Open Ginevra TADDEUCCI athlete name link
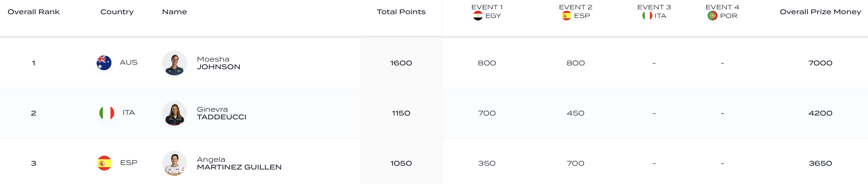 point(221,113)
